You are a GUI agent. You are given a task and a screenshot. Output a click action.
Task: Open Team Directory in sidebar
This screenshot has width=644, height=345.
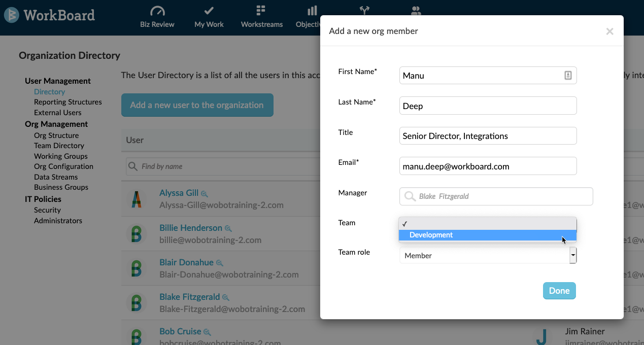pyautogui.click(x=59, y=146)
